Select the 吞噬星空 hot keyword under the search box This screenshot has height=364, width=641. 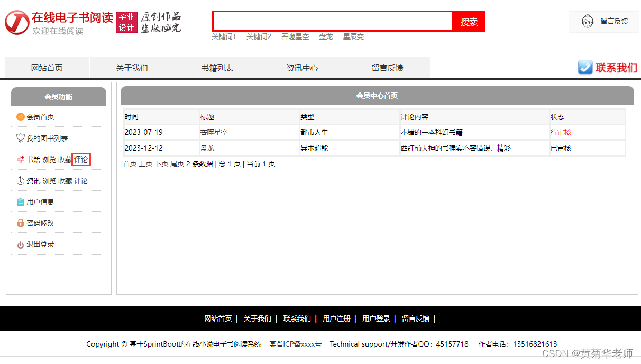[x=295, y=36]
